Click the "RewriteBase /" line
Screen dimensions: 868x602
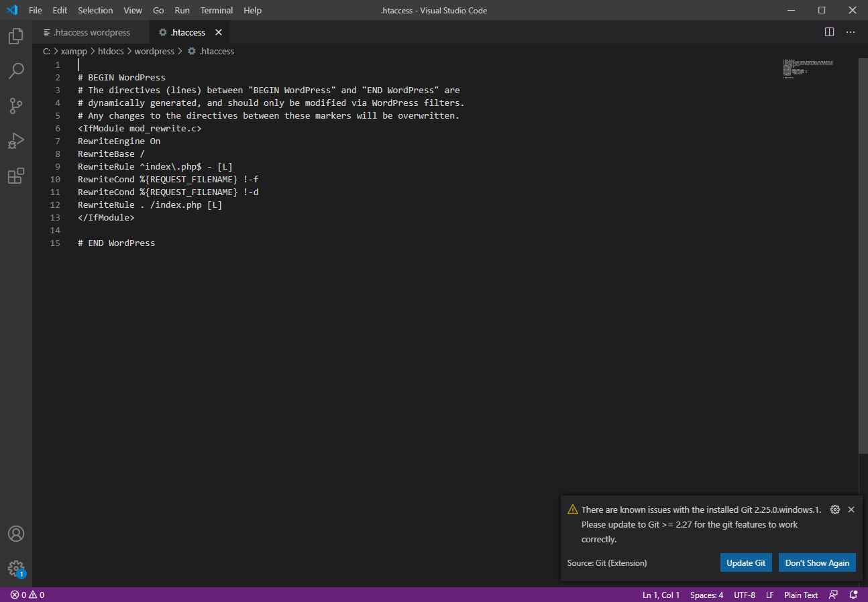111,154
